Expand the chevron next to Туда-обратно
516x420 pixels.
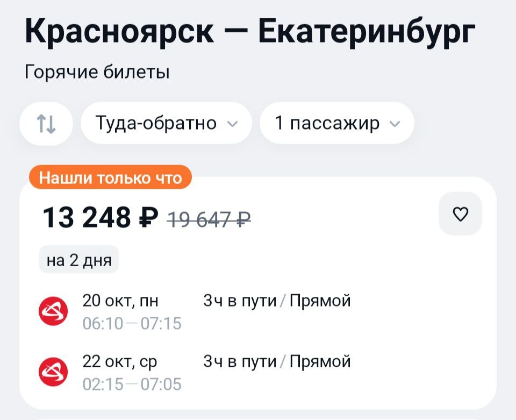pos(232,124)
